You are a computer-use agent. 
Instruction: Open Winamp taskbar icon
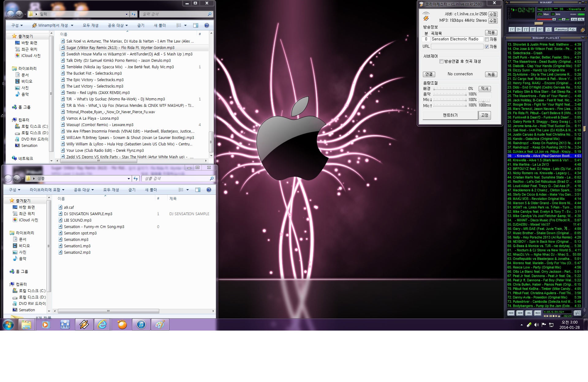click(84, 324)
